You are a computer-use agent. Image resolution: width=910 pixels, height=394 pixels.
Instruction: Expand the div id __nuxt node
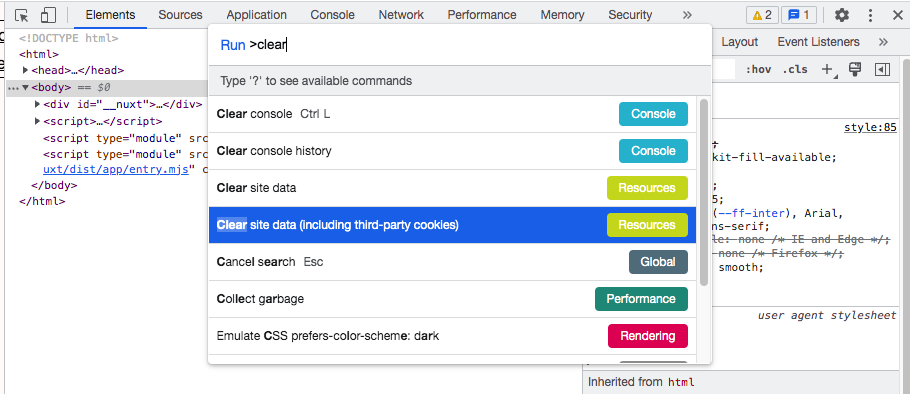pos(38,104)
